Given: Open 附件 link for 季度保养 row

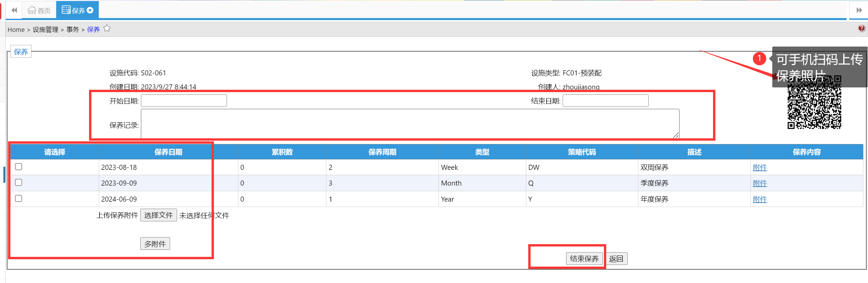Looking at the screenshot, I should (760, 183).
